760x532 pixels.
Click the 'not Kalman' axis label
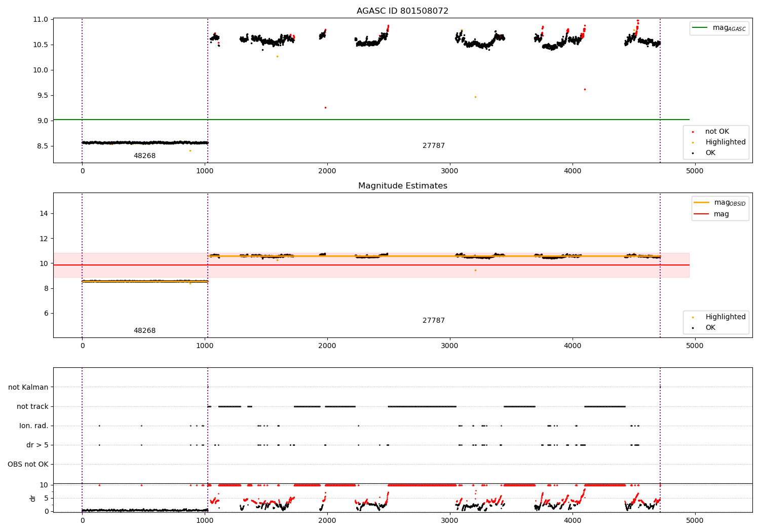(x=28, y=387)
